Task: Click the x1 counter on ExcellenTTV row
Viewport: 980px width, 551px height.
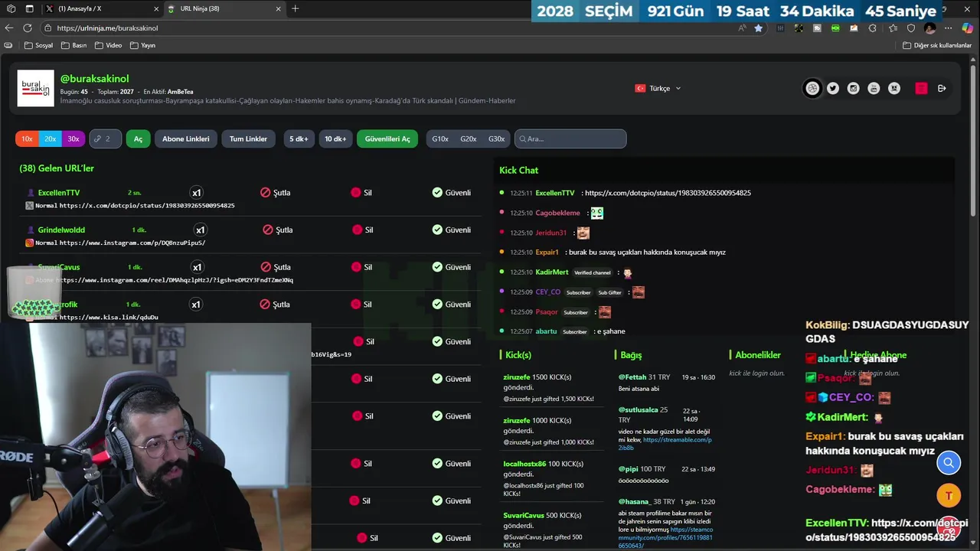Action: point(196,193)
